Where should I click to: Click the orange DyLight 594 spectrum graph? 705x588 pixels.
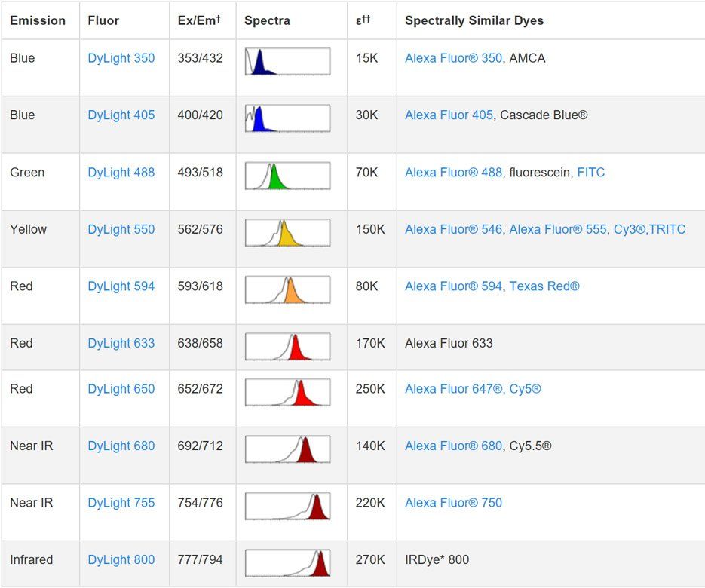tap(287, 289)
